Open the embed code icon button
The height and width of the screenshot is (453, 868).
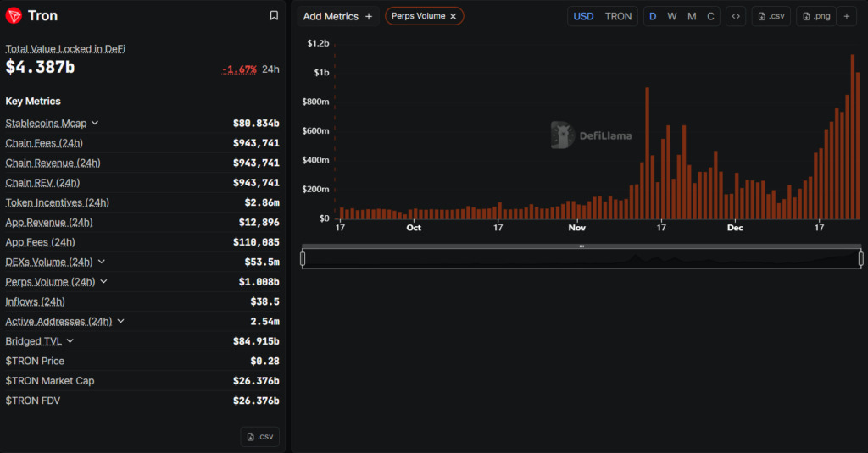coord(736,17)
